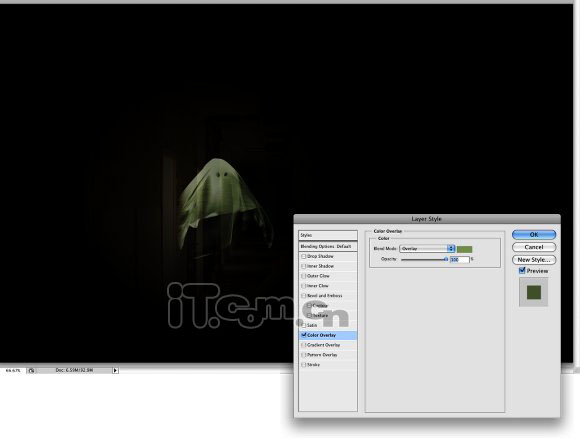Click the status bar icon beside zoom percentage
This screenshot has width=580, height=438.
coord(31,370)
